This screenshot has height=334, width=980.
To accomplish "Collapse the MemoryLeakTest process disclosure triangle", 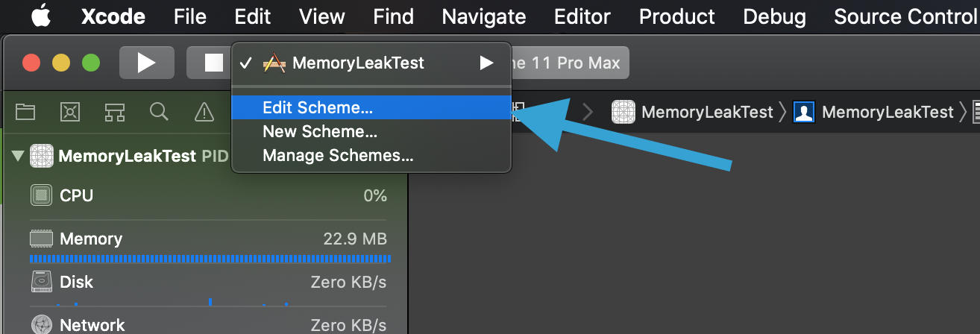I will coord(18,157).
